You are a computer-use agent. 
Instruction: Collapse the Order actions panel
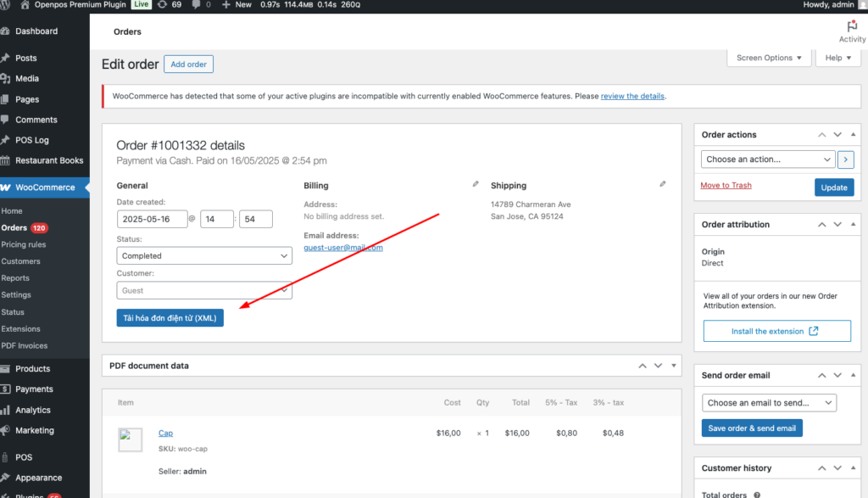point(853,135)
